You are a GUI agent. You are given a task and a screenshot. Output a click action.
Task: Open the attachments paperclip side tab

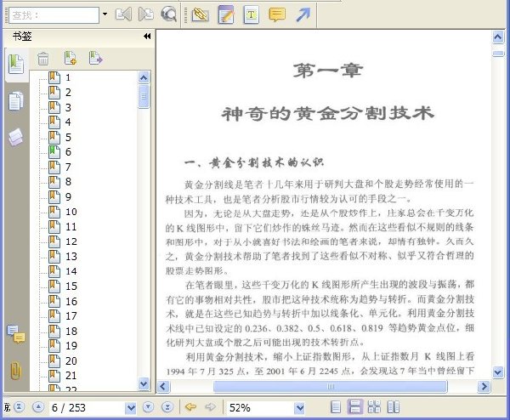pos(15,370)
